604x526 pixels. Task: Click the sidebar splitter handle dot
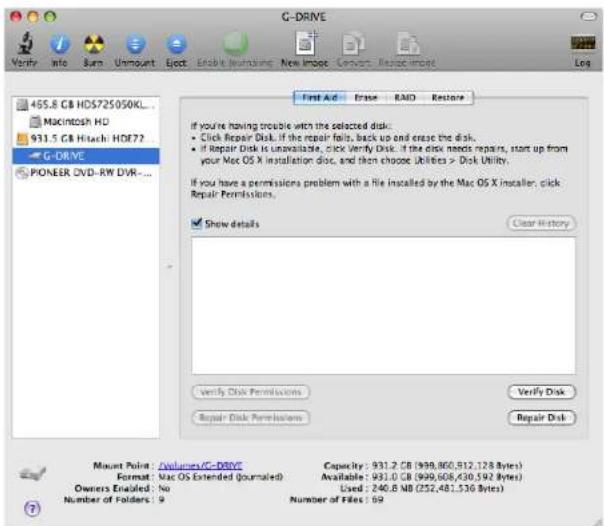(x=169, y=266)
